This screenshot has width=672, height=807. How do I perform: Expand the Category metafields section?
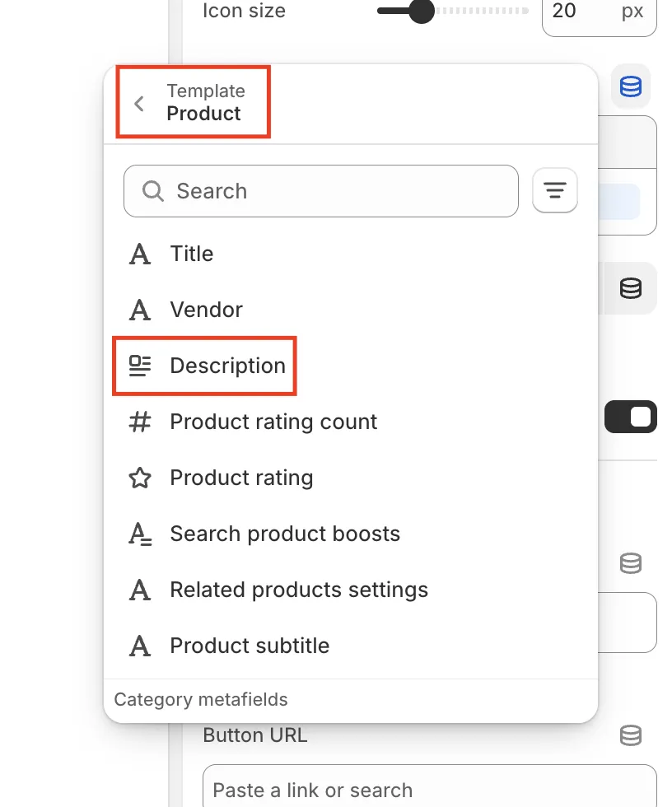point(200,699)
